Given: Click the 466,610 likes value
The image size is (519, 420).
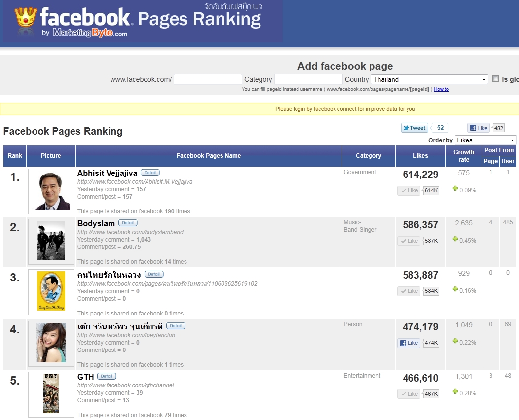Looking at the screenshot, I should (420, 378).
